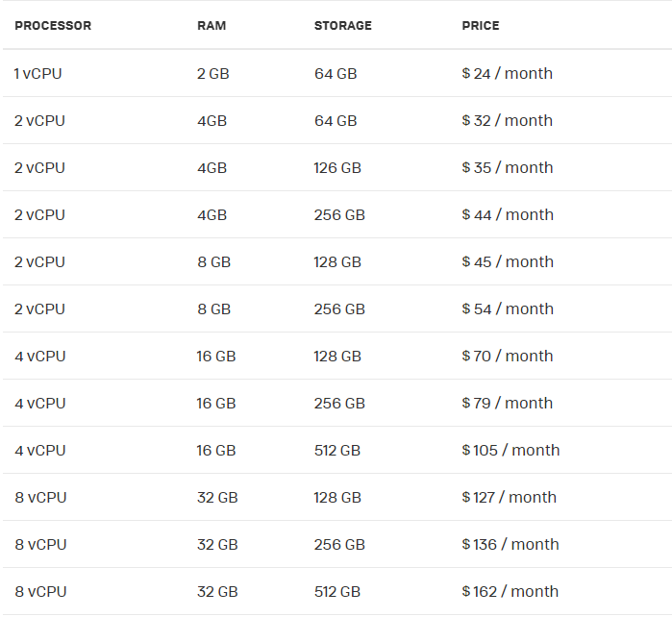The height and width of the screenshot is (617, 672).
Task: Click the $44 / month price
Action: click(507, 214)
